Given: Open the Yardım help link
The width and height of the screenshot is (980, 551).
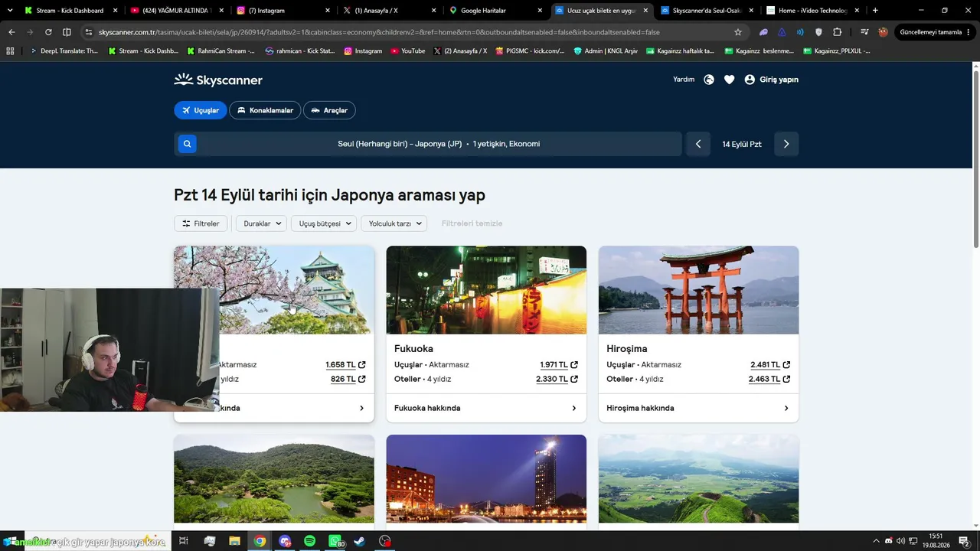Looking at the screenshot, I should point(684,80).
